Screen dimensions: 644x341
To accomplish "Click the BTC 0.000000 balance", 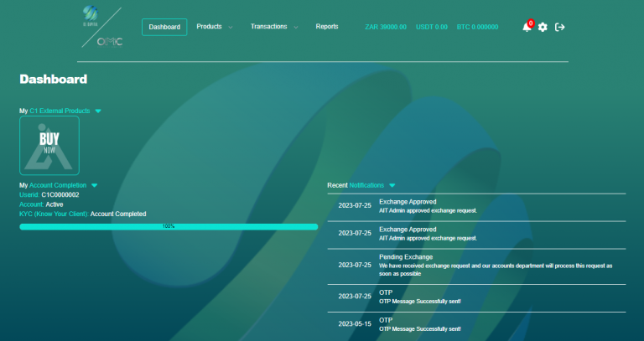I will [477, 27].
